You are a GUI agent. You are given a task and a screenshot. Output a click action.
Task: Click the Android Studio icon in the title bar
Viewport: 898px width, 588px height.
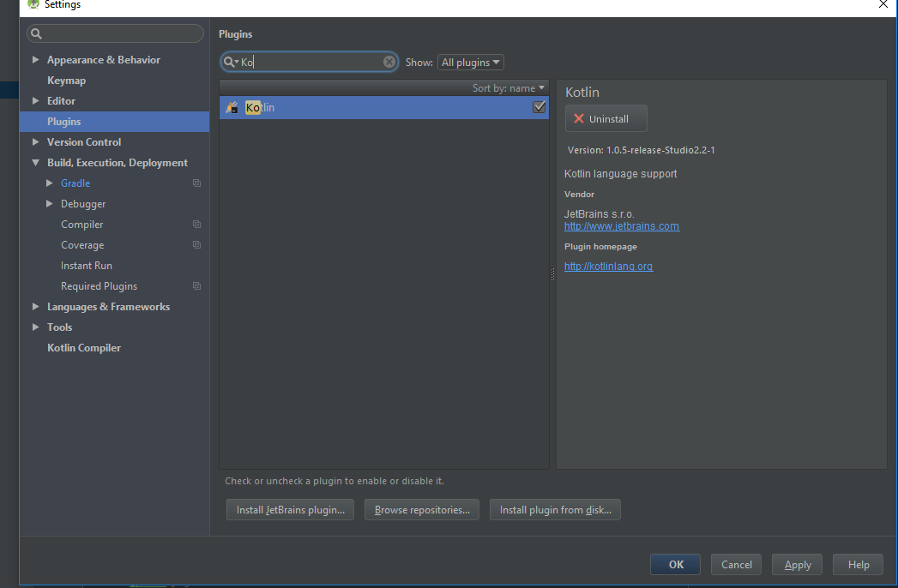click(33, 4)
